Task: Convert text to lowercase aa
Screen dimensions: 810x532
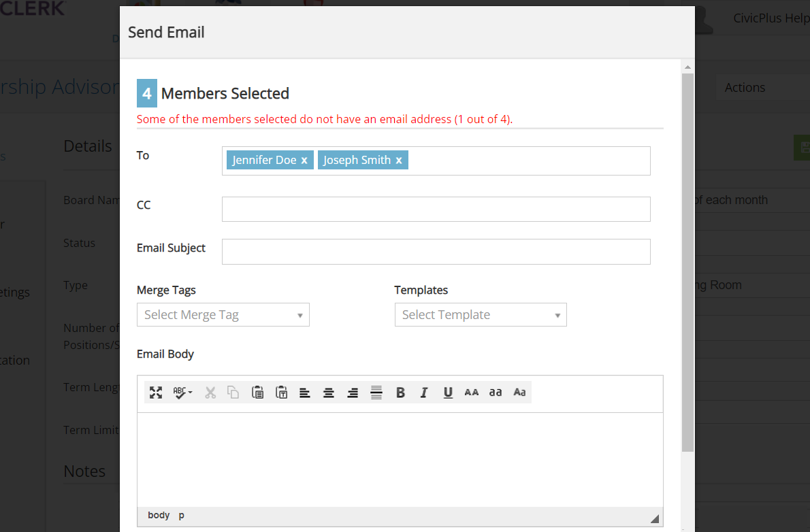Action: pyautogui.click(x=496, y=393)
